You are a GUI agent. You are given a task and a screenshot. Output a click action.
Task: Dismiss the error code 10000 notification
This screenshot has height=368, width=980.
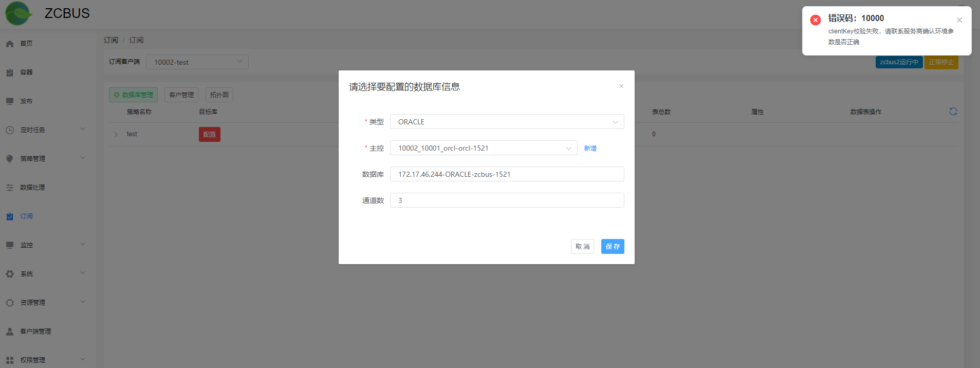point(959,20)
